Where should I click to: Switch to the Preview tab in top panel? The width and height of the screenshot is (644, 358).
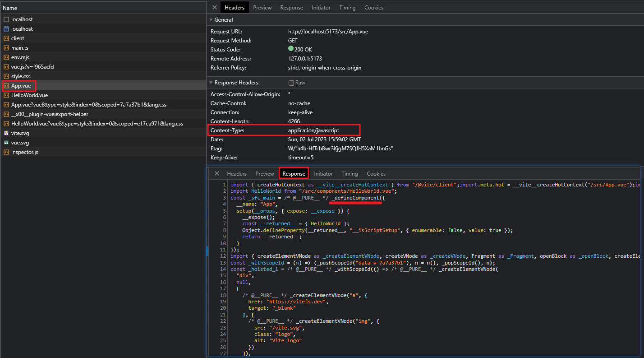262,8
